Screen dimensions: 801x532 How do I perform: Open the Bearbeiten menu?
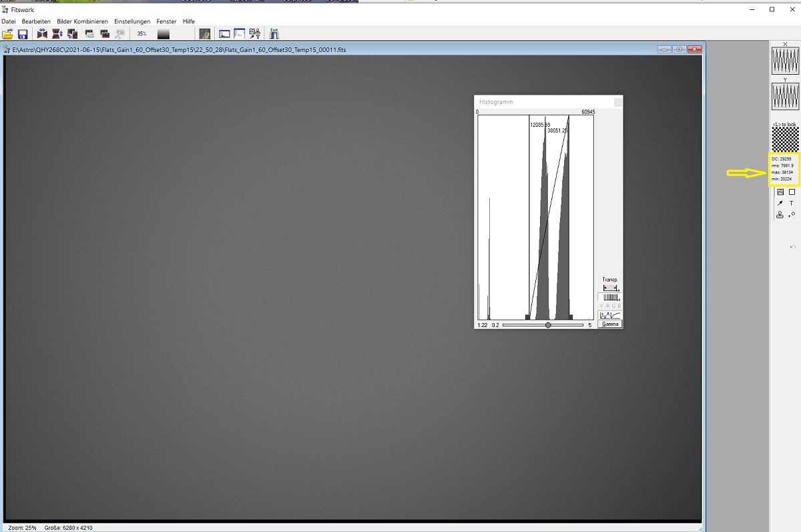(x=36, y=21)
